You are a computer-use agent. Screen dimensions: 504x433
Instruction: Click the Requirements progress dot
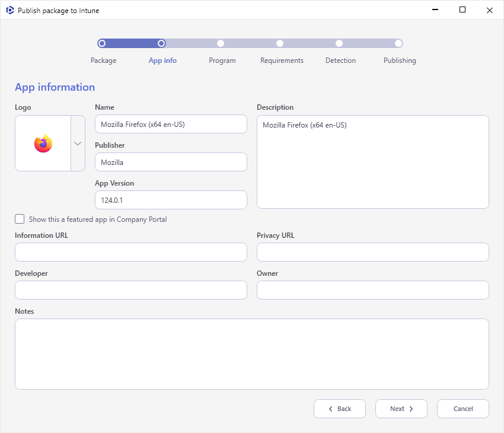280,43
